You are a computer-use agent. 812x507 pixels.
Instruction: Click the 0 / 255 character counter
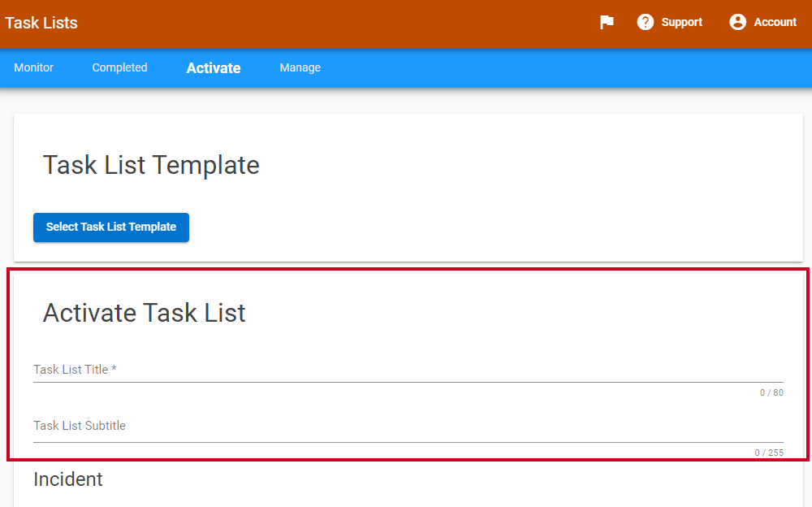pyautogui.click(x=768, y=453)
